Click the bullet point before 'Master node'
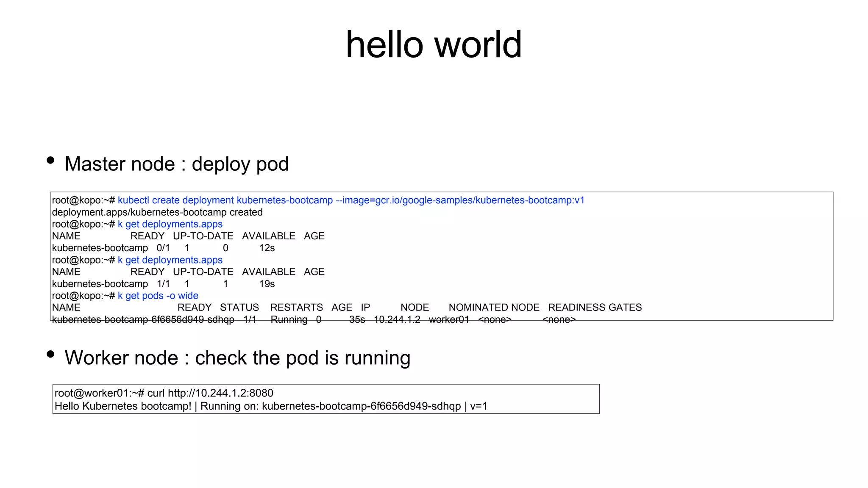The width and height of the screenshot is (868, 488). point(50,160)
